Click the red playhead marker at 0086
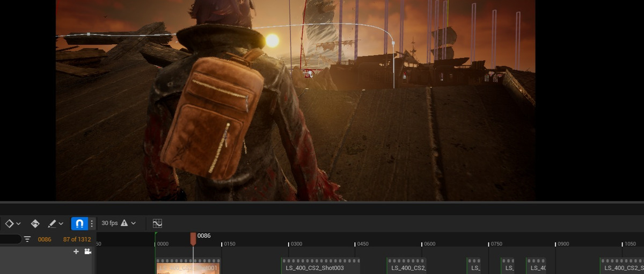This screenshot has height=274, width=644. (193, 239)
